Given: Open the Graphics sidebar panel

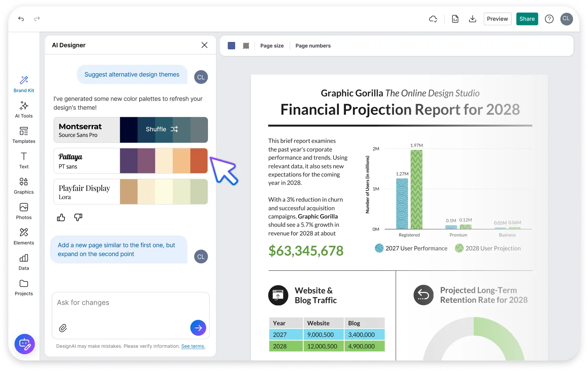Looking at the screenshot, I should point(24,186).
